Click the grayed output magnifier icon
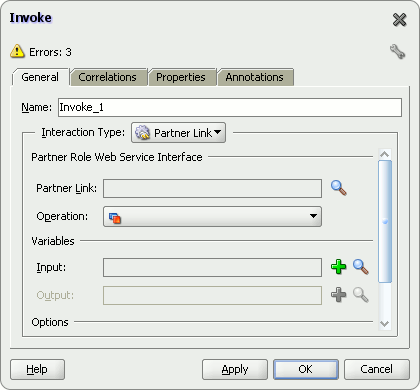 click(361, 295)
